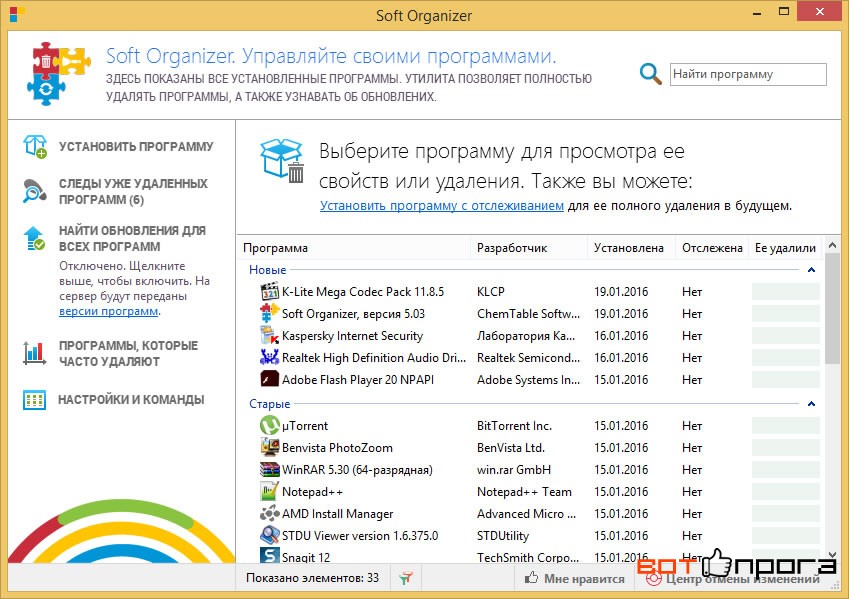Screen dimensions: 849x599
Task: Click the list scrollbar thumb
Action: 832,309
